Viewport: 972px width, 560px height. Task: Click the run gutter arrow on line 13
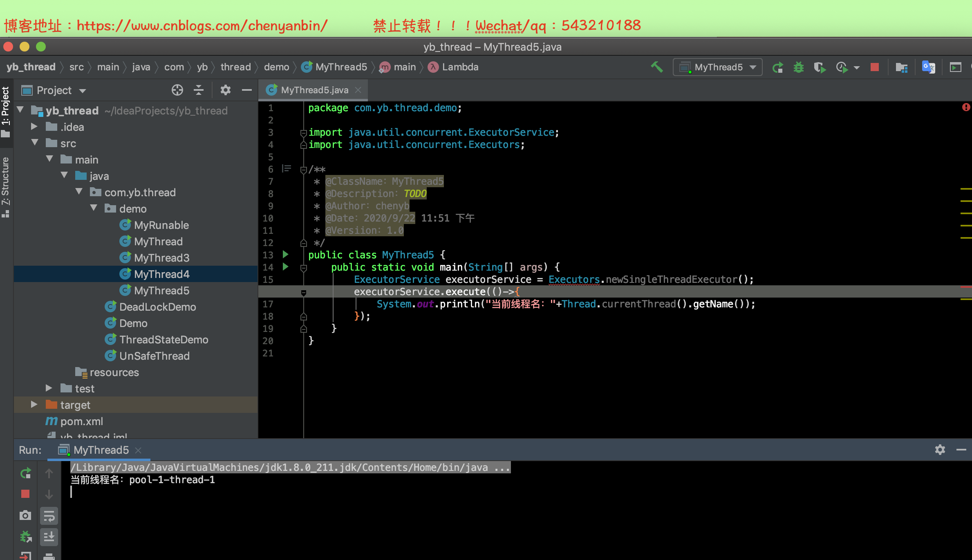click(x=286, y=255)
